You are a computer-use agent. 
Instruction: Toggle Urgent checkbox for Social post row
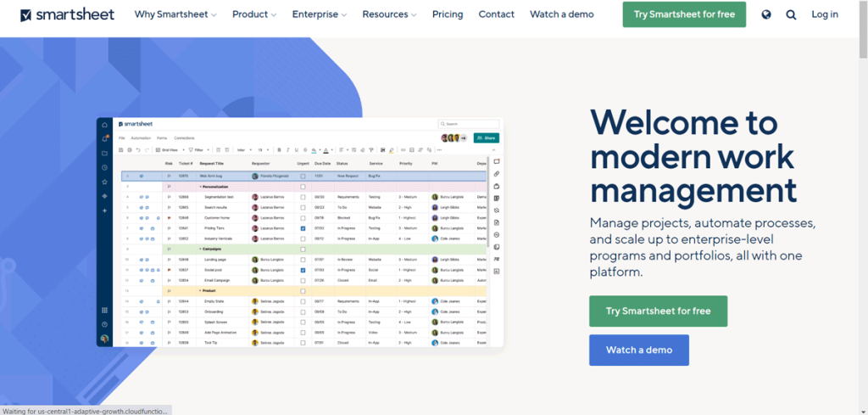[303, 270]
